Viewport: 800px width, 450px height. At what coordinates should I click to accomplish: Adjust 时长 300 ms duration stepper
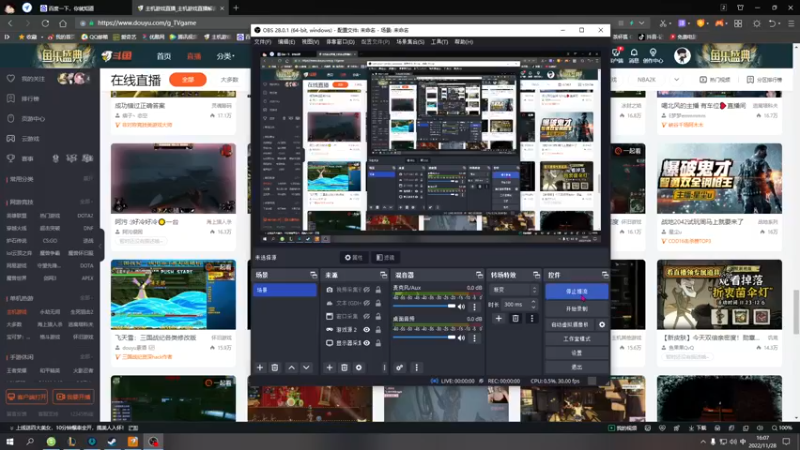(533, 305)
